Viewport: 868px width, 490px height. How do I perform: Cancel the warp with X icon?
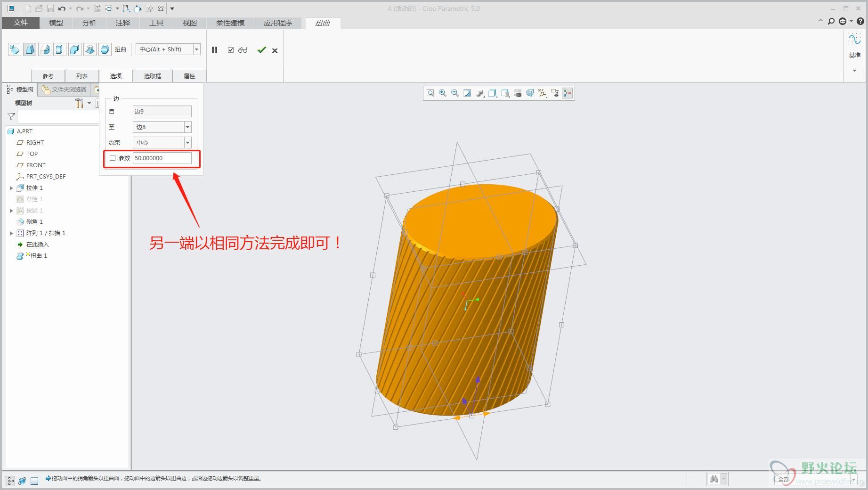click(x=275, y=50)
